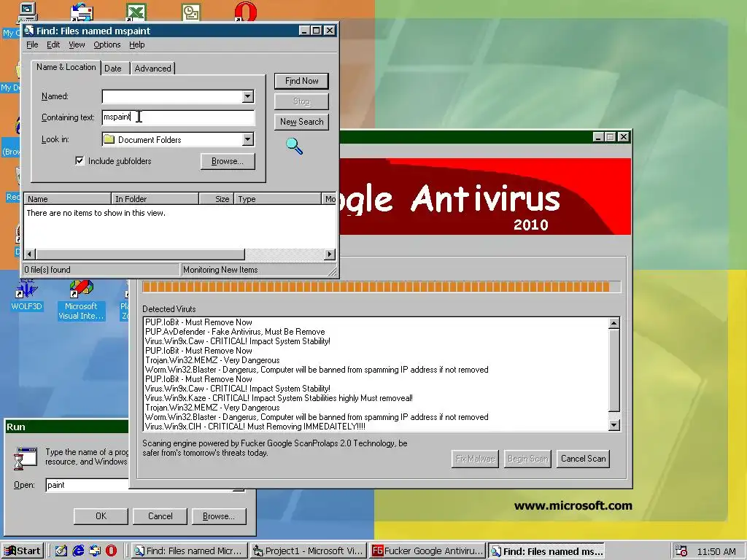The width and height of the screenshot is (747, 560).
Task: Sort results by Type column header
Action: coord(278,199)
